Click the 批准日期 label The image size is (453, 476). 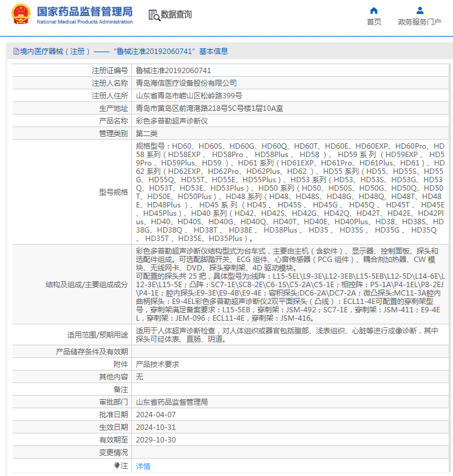[113, 415]
